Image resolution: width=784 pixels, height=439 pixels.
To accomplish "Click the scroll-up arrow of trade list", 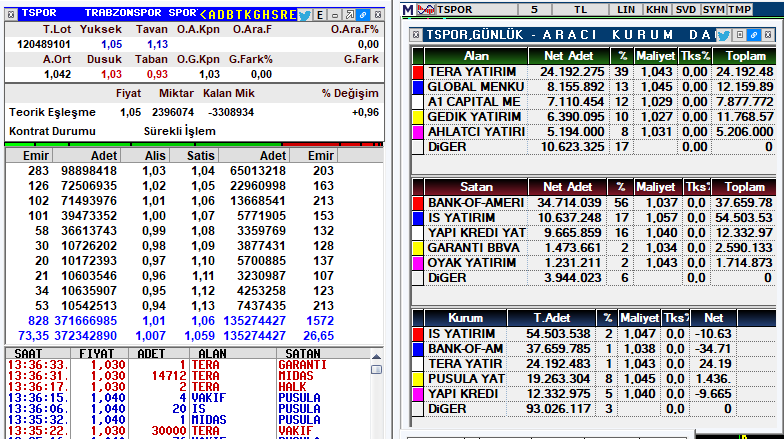I will (376, 356).
